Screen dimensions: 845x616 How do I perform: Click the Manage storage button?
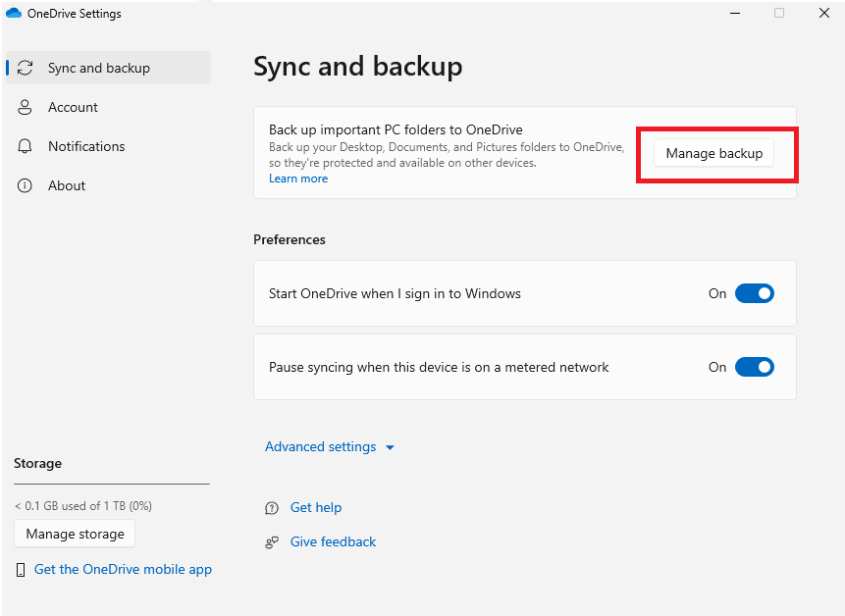pos(75,535)
